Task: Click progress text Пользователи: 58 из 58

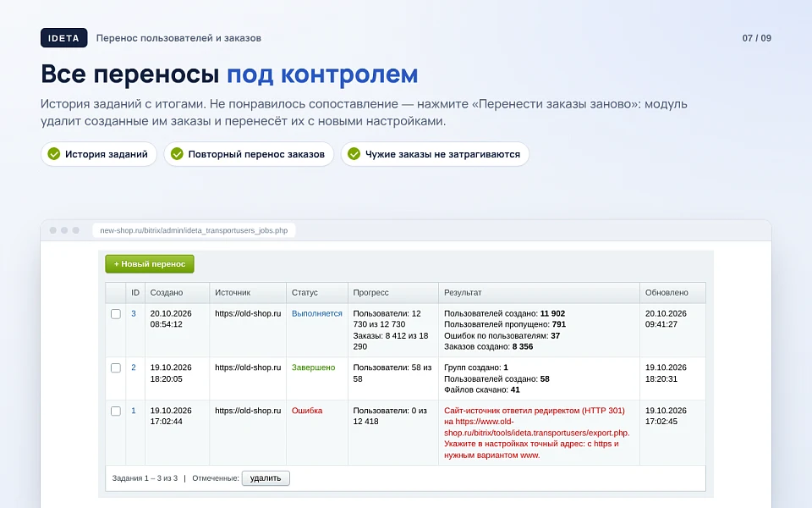Action: pos(392,373)
